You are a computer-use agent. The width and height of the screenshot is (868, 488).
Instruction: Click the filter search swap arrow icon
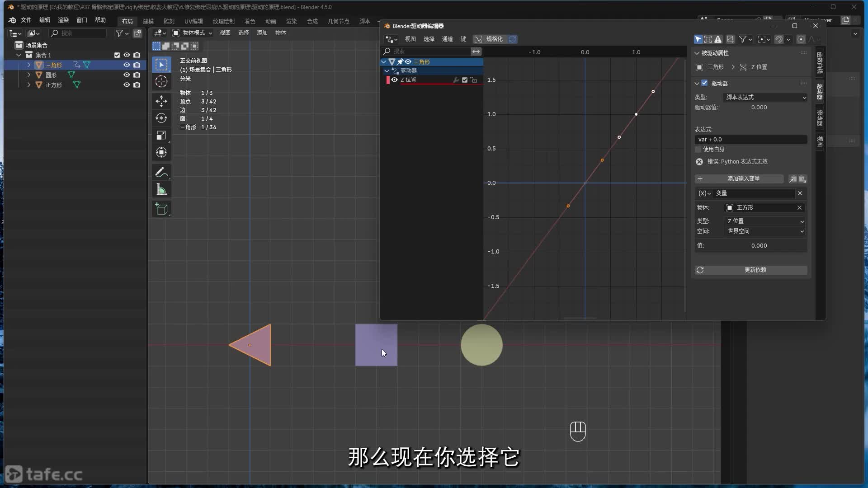476,52
